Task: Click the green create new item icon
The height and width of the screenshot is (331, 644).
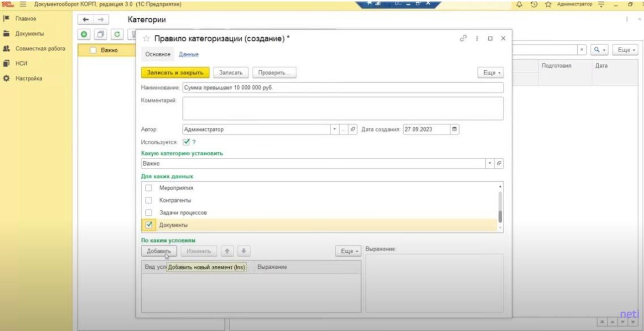Action: pos(84,34)
